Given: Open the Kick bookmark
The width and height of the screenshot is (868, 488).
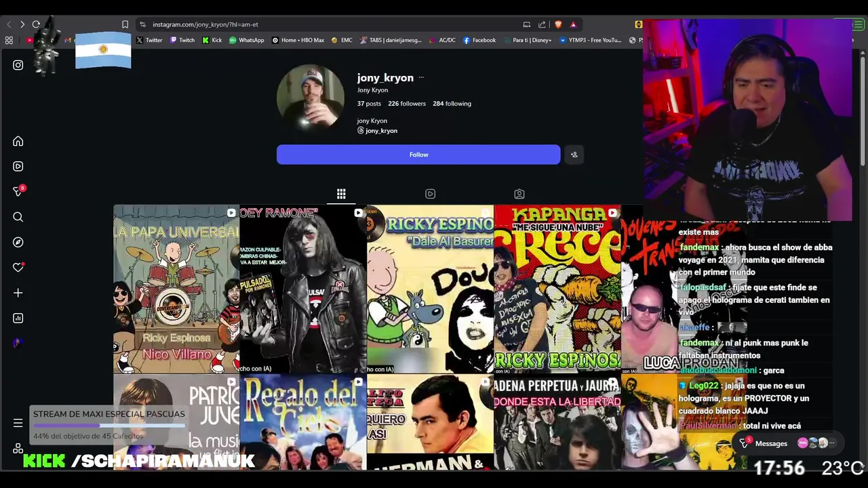Looking at the screenshot, I should click(x=212, y=40).
